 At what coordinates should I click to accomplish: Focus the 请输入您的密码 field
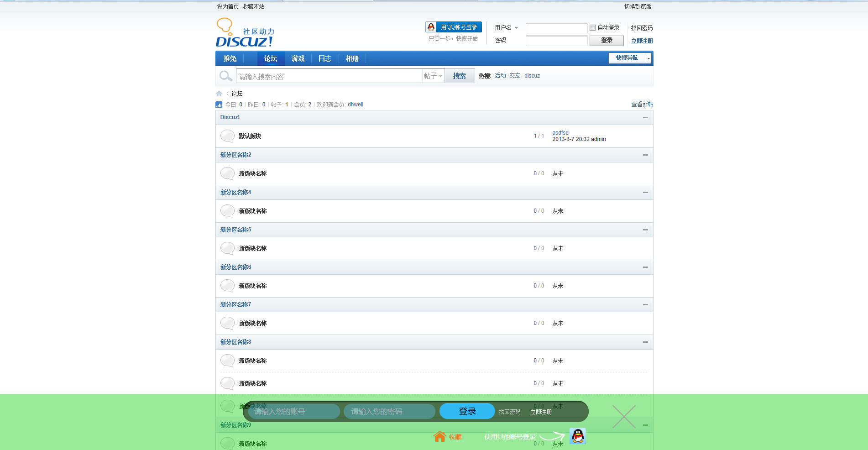coord(389,411)
